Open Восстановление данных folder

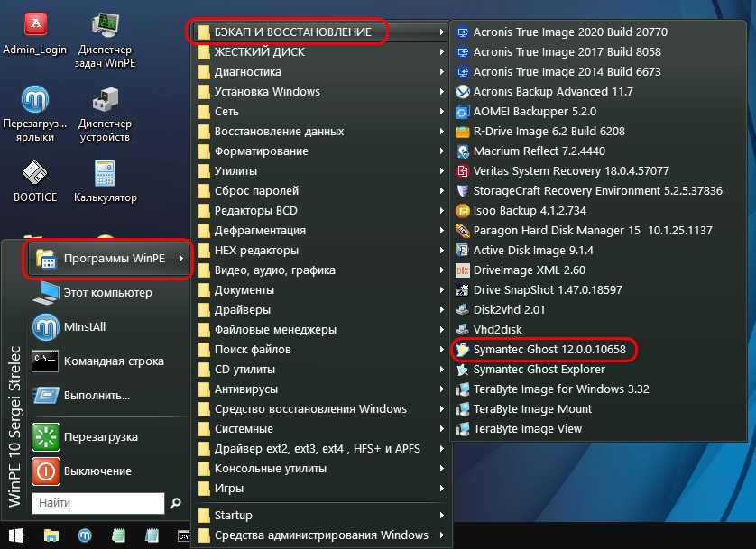(x=321, y=132)
